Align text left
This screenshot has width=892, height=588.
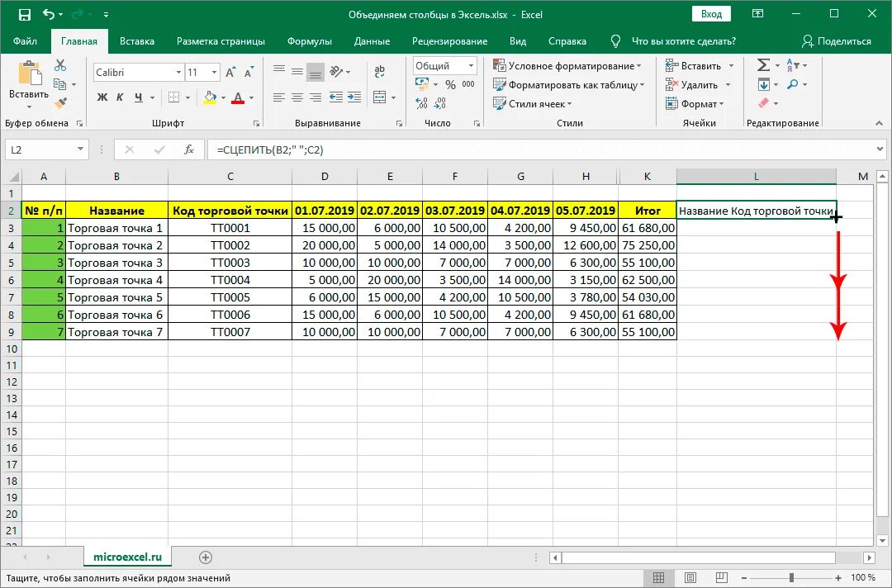coord(279,97)
